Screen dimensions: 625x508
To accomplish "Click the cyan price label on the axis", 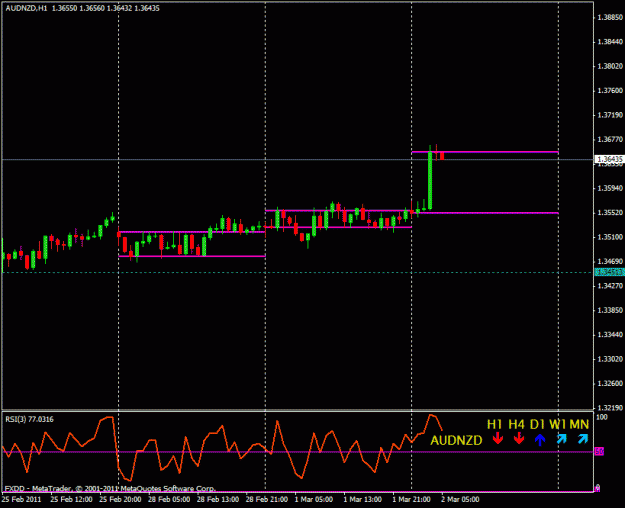I will click(609, 272).
